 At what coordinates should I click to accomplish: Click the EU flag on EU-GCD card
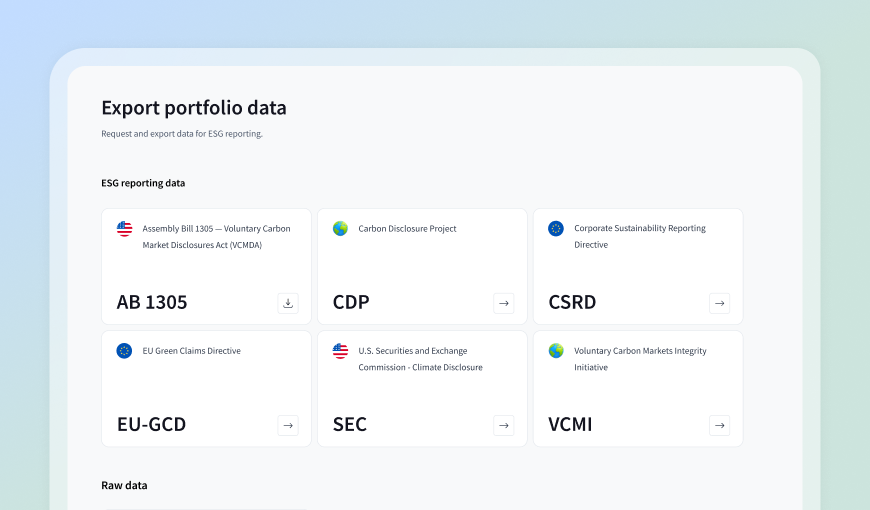pyautogui.click(x=124, y=351)
